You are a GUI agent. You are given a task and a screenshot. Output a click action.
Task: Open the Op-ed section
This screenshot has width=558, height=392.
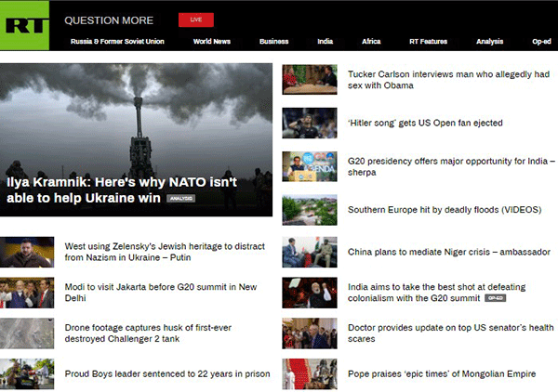[541, 42]
